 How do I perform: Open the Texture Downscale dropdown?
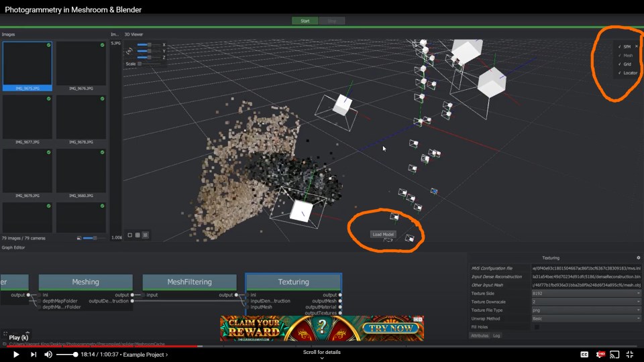[586, 302]
